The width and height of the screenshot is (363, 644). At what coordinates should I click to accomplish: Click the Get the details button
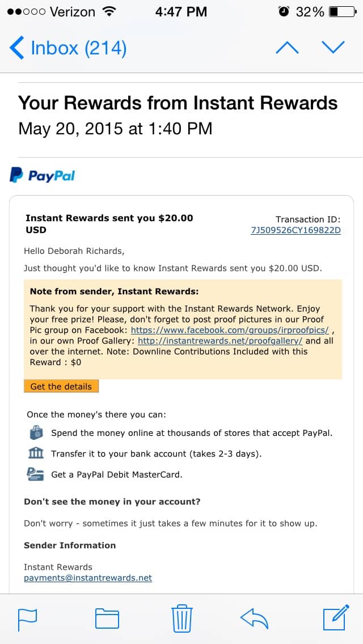coord(61,386)
